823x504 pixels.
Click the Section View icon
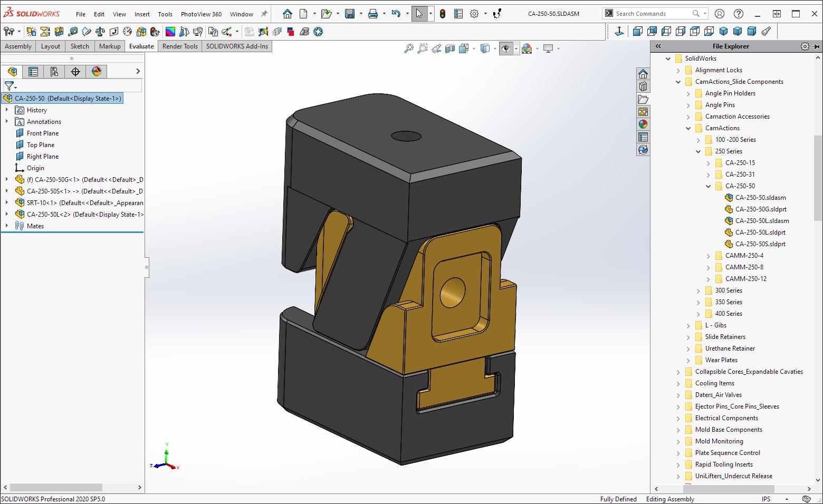pyautogui.click(x=450, y=49)
